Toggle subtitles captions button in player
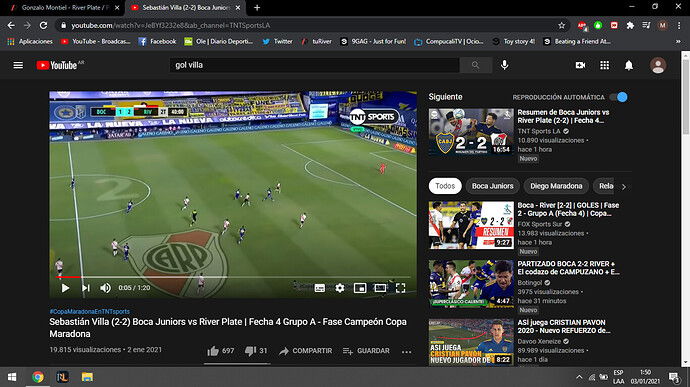 tap(319, 288)
